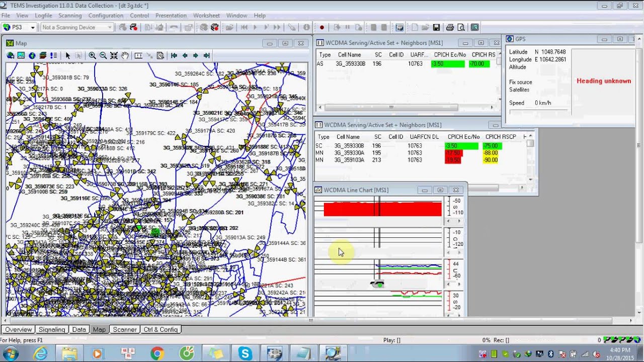Click the red -19.50 Ec/No cell

(x=453, y=160)
